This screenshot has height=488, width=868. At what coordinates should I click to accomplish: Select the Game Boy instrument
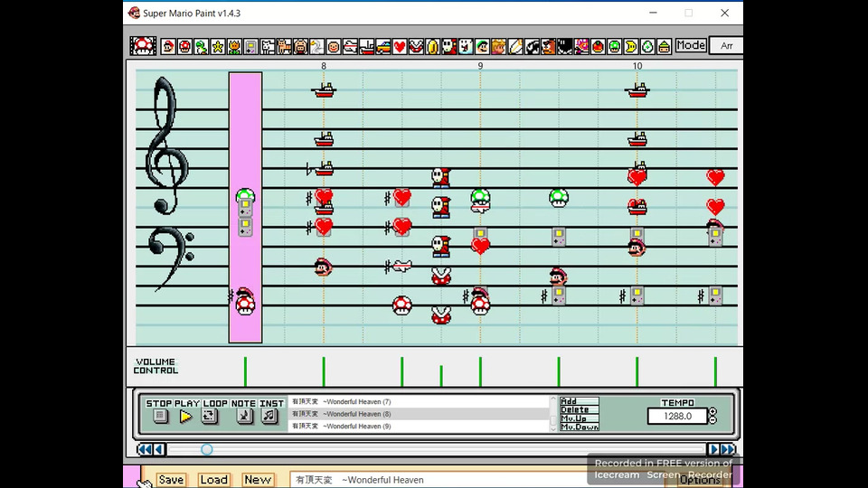click(x=250, y=46)
